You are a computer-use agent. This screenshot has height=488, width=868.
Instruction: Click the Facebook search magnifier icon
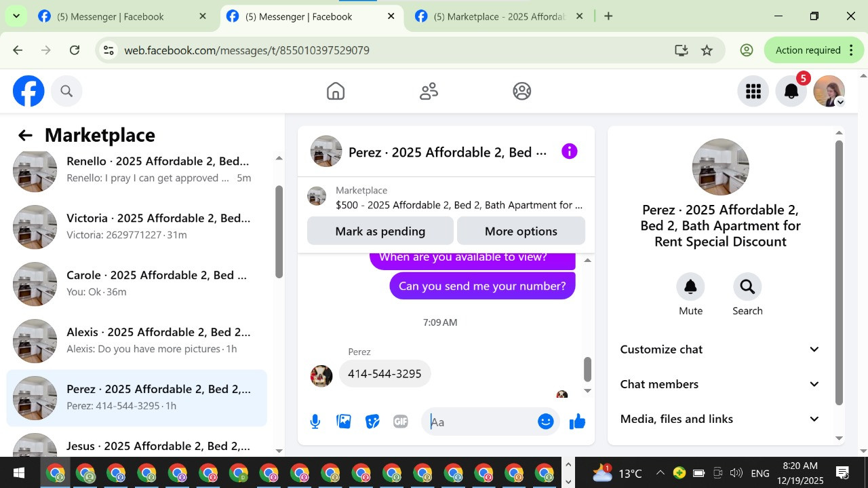tap(66, 91)
